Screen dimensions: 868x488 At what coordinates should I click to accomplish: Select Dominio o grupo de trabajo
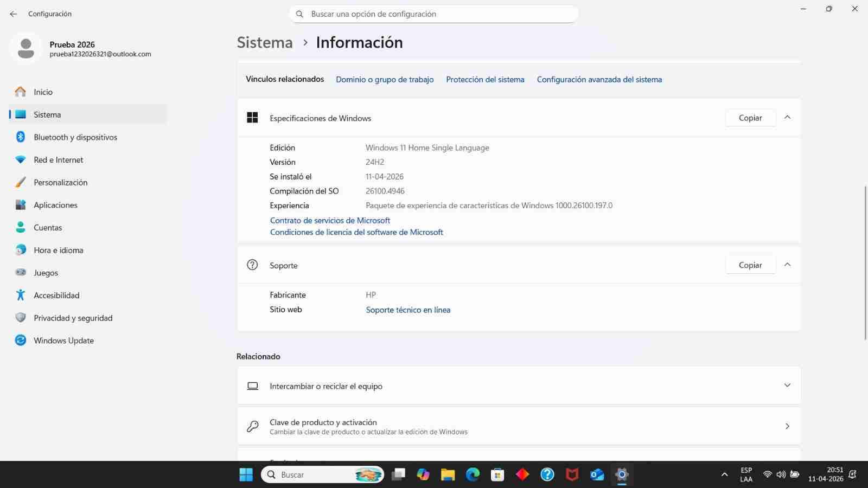(384, 79)
